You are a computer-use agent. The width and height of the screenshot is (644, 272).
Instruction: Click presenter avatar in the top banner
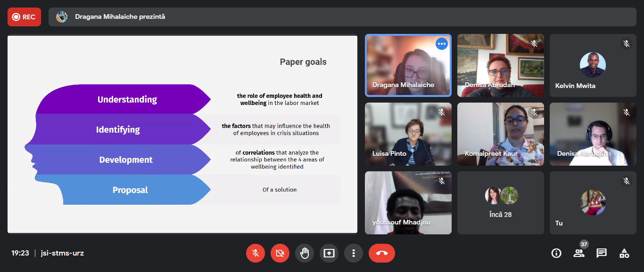tap(62, 17)
